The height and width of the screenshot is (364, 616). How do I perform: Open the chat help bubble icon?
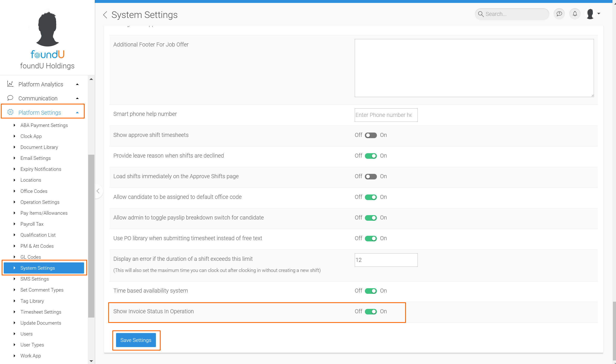tap(559, 14)
